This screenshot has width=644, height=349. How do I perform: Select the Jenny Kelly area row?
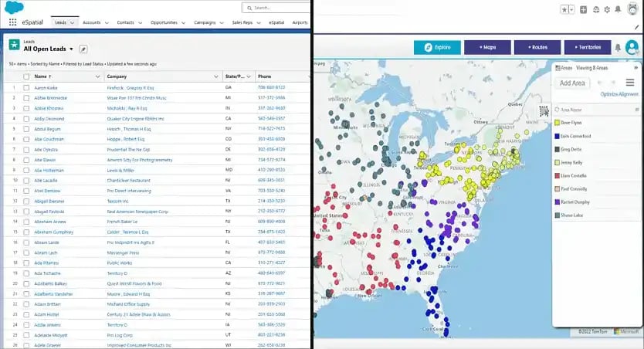coord(596,163)
